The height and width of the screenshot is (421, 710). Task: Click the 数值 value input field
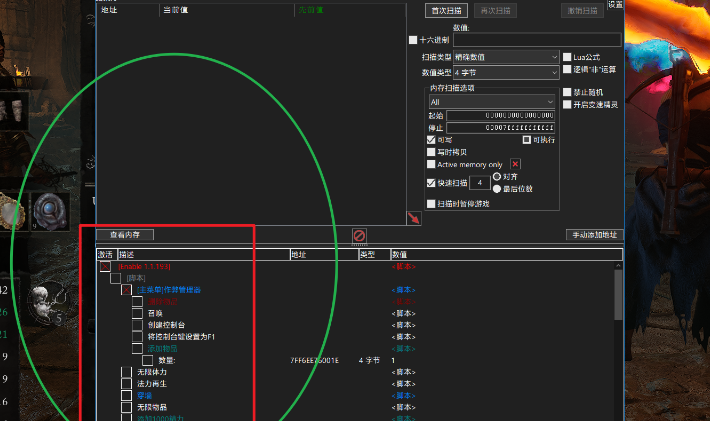[536, 40]
